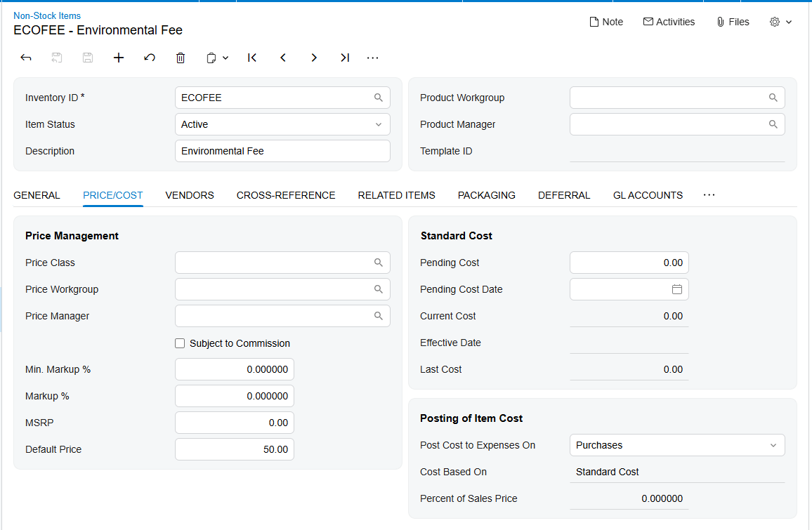Open the Cross-Reference tab
Image resolution: width=812 pixels, height=530 pixels.
point(286,195)
